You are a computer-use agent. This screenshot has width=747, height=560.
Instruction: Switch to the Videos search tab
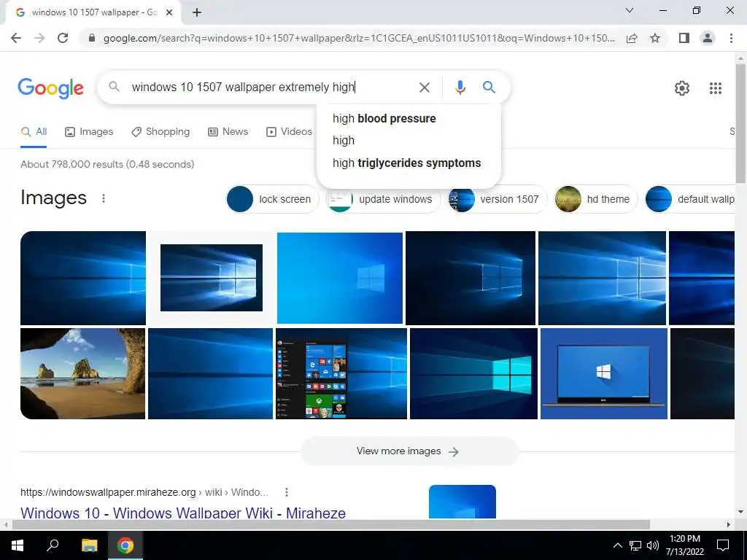pyautogui.click(x=289, y=132)
